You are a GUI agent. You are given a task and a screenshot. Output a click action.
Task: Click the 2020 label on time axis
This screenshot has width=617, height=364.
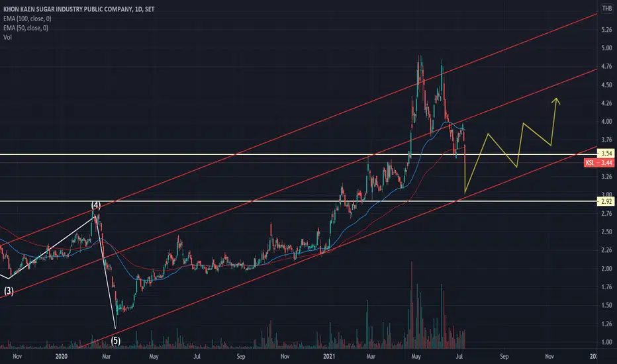[62, 357]
